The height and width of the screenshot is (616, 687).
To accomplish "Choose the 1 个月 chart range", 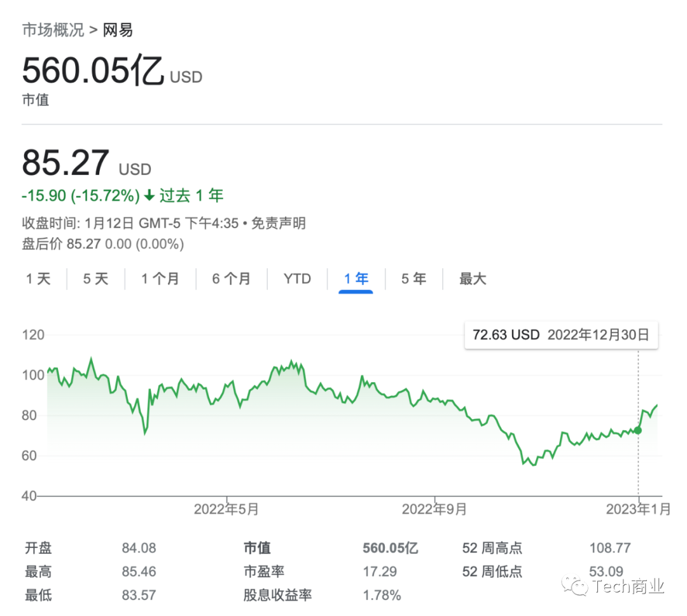I will tap(160, 279).
